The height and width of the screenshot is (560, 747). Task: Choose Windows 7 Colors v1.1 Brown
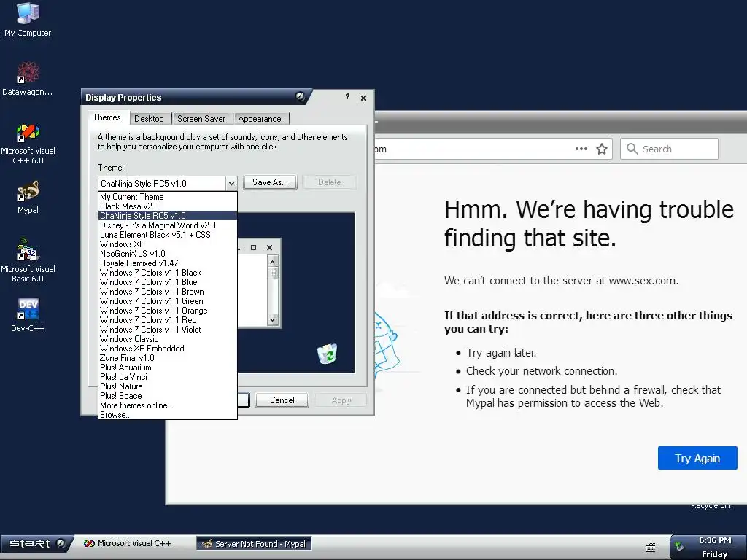click(168, 292)
